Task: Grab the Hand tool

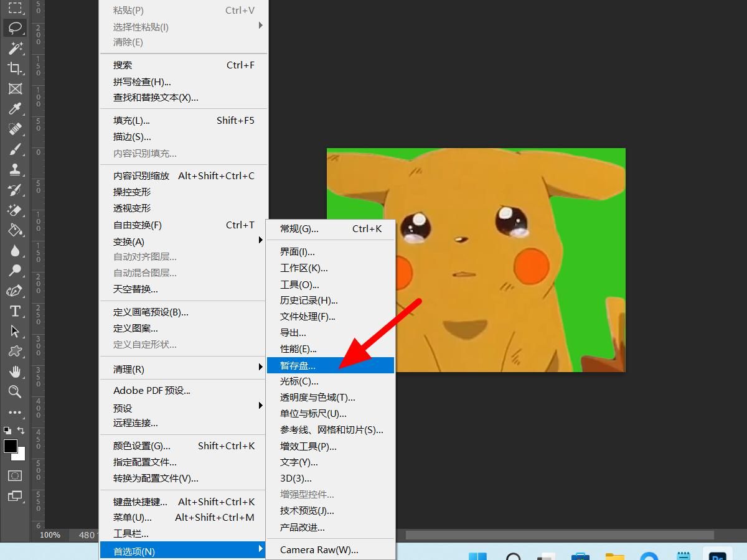Action: 14,371
